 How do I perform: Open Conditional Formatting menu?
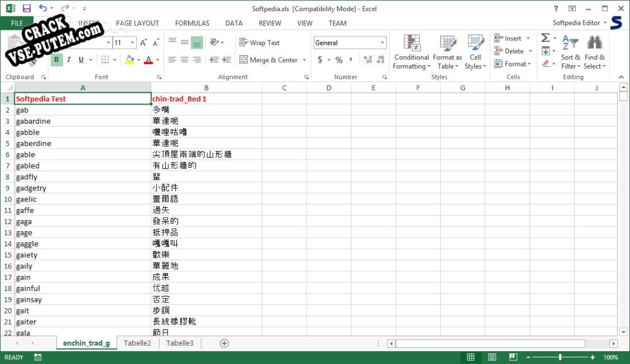click(411, 52)
